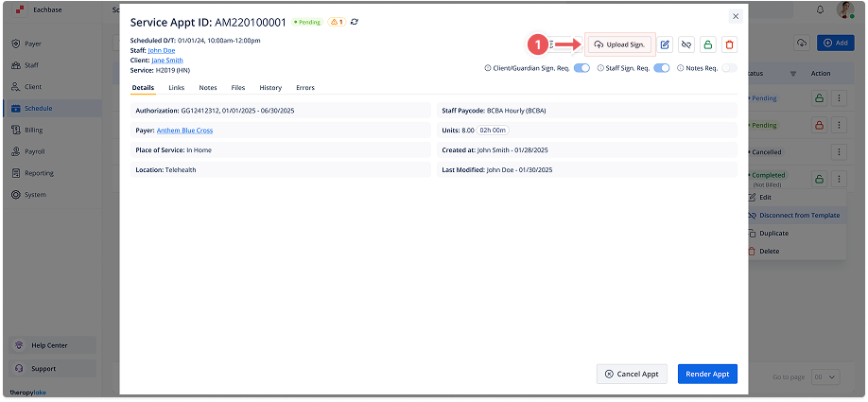Close the Service Appt dialog
The width and height of the screenshot is (868, 402).
tap(736, 17)
